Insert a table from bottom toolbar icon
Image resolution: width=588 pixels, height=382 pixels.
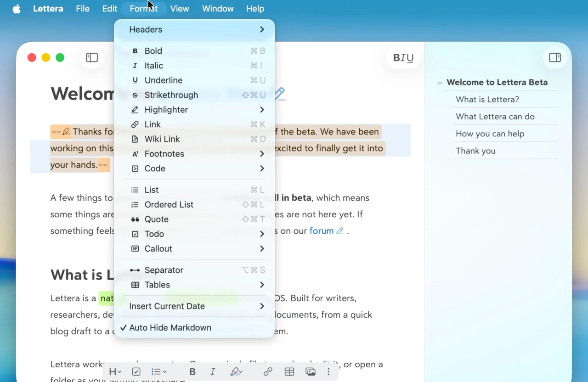click(289, 371)
